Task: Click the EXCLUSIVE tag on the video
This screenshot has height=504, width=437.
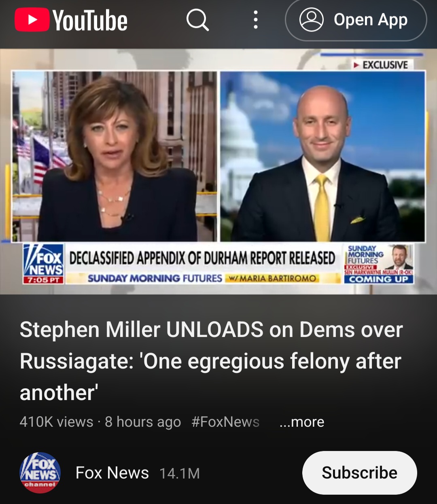Action: [381, 65]
